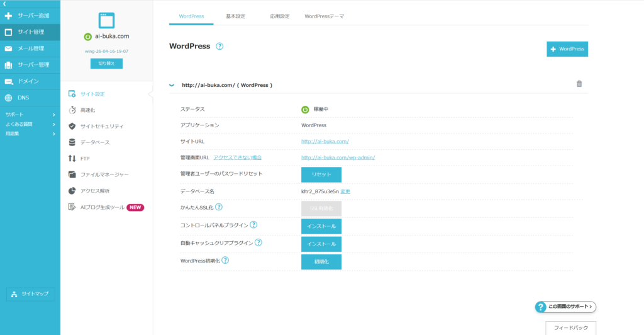Click the http://ai-buka.com/ ( WordPress ) header text

pos(227,85)
